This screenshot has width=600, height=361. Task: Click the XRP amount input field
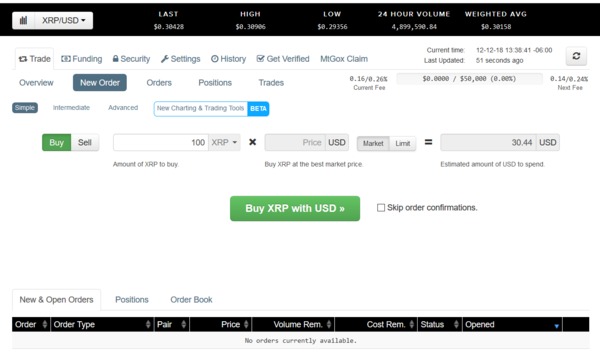click(x=161, y=142)
